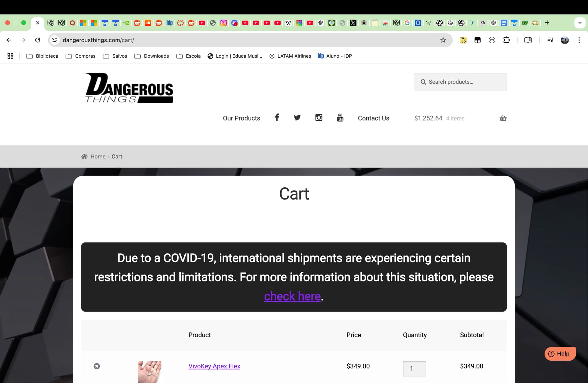Open the VivoKey Apex Flex product link

(x=214, y=366)
